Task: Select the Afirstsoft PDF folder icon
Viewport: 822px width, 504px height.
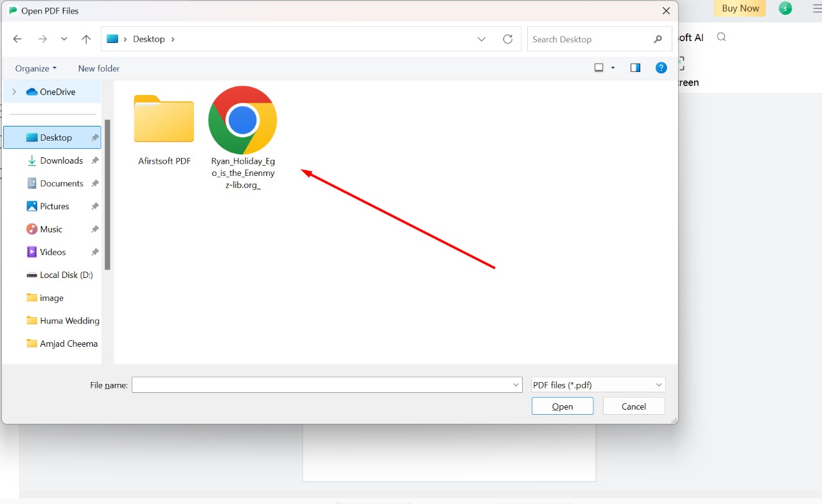Action: tap(164, 119)
